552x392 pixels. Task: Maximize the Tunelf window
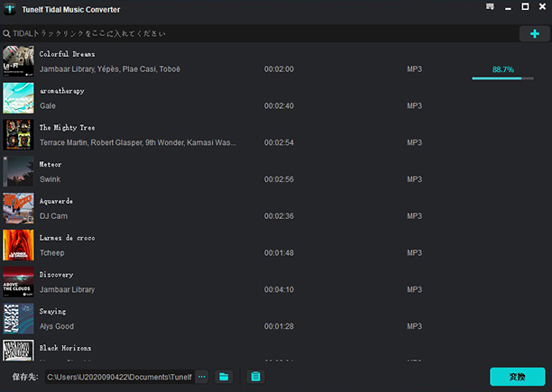tap(525, 6)
